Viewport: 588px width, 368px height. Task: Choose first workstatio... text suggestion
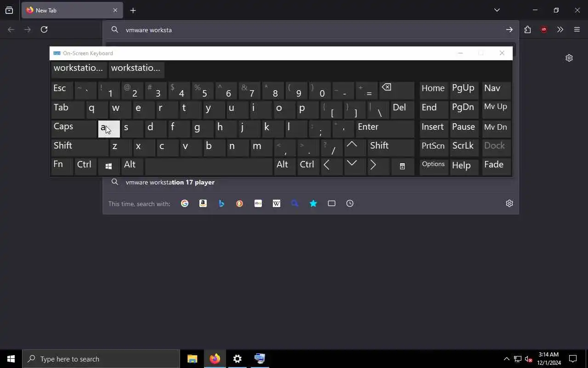79,69
